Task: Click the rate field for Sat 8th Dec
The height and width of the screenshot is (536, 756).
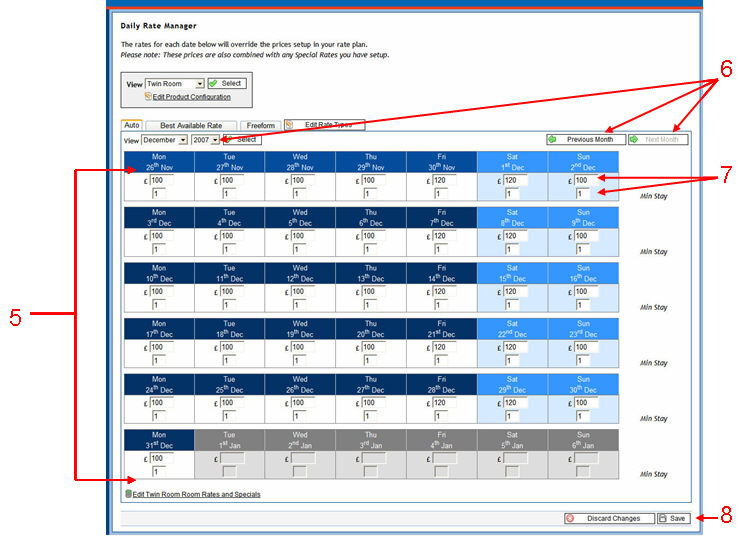Action: point(516,236)
